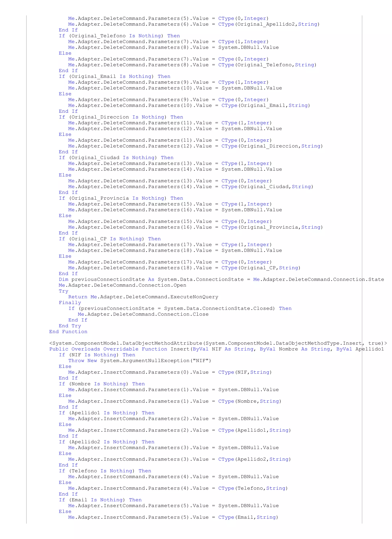The image size is (392, 539).
Task: Click the line "If (Nombre Is Nothing) Then"
Action: coord(102,384)
